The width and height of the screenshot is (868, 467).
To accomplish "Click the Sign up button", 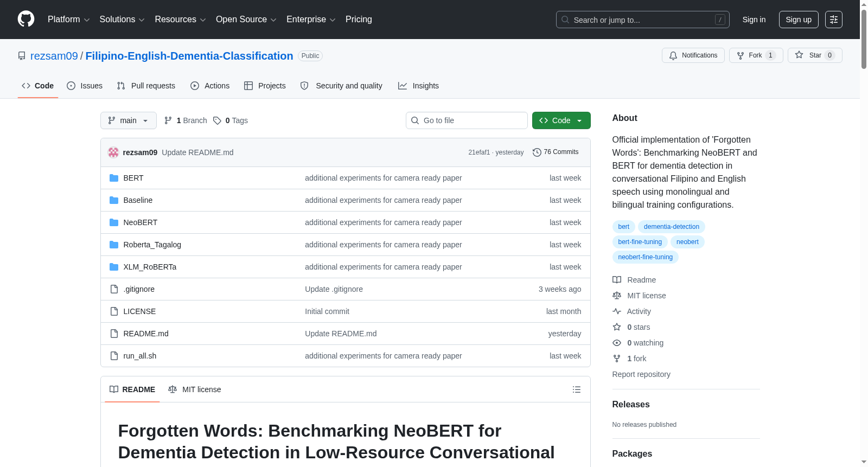I will (799, 20).
